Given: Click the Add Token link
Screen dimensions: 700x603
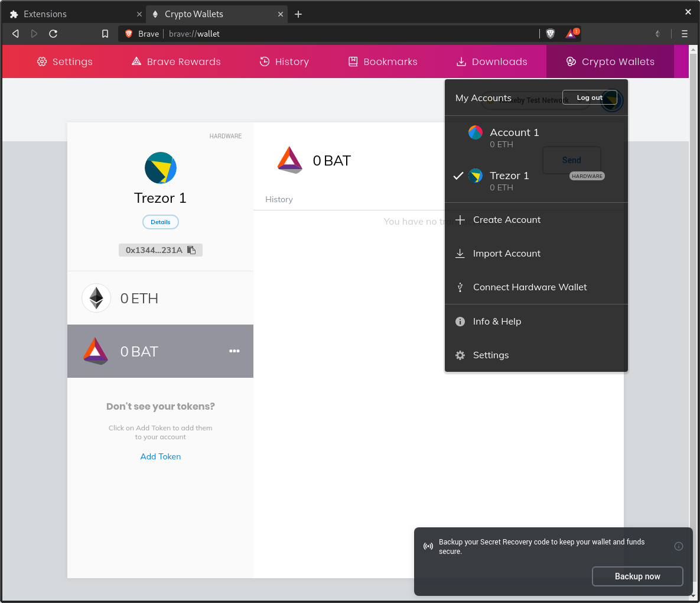Looking at the screenshot, I should tap(161, 456).
